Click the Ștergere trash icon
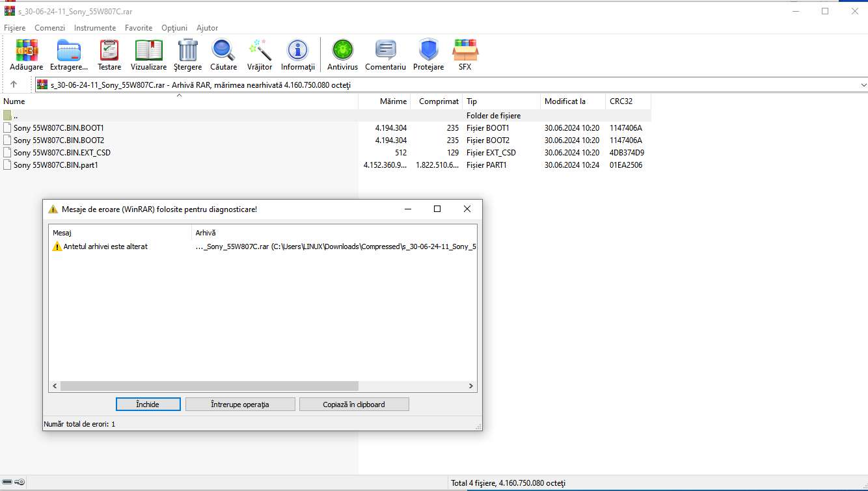868x491 pixels. click(x=187, y=50)
